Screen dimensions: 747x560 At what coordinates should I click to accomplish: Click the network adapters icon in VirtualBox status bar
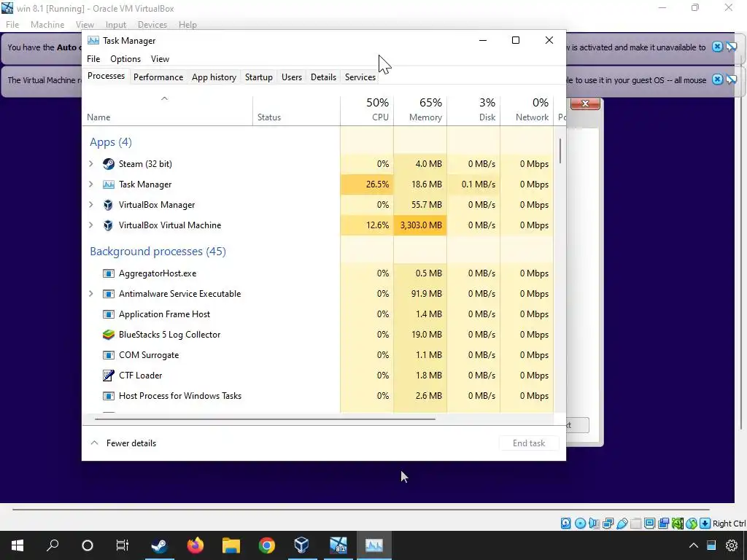click(608, 524)
